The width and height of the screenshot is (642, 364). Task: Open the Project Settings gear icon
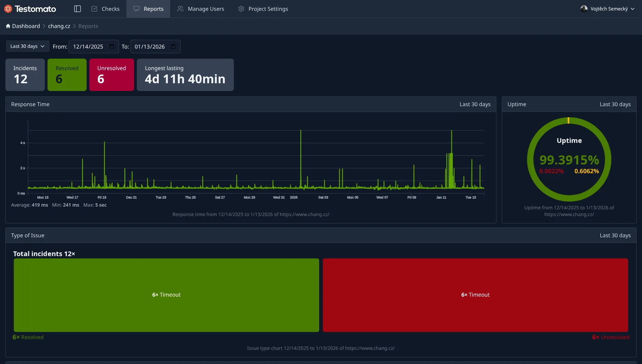[x=241, y=8]
